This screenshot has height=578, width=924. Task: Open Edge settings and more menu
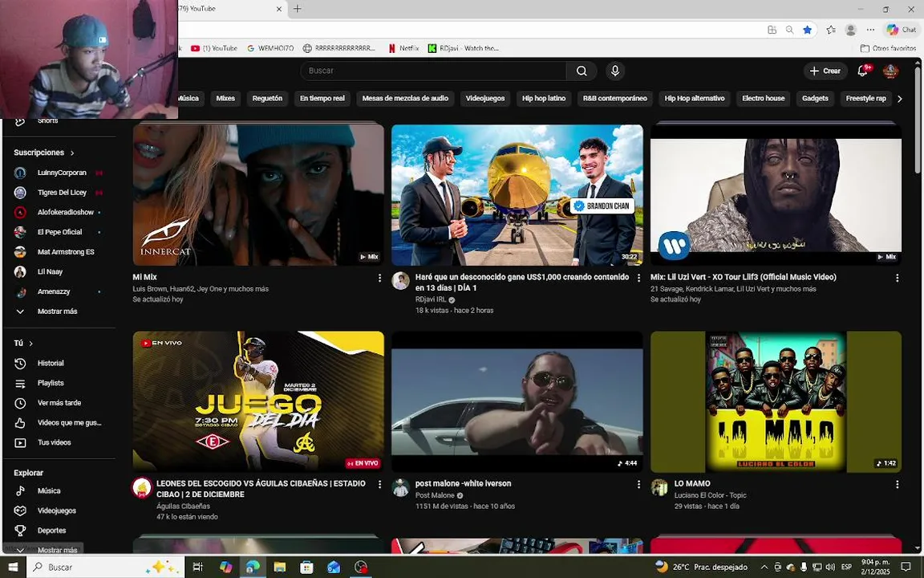point(870,30)
